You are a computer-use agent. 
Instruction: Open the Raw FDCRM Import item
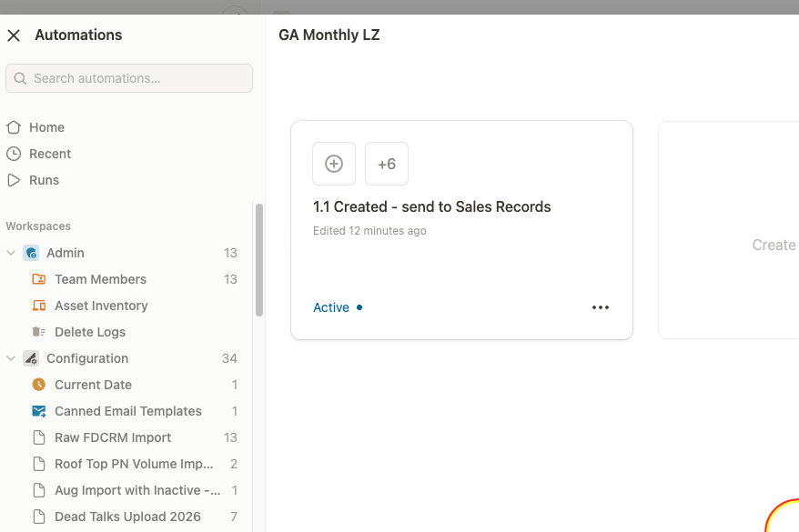point(113,437)
